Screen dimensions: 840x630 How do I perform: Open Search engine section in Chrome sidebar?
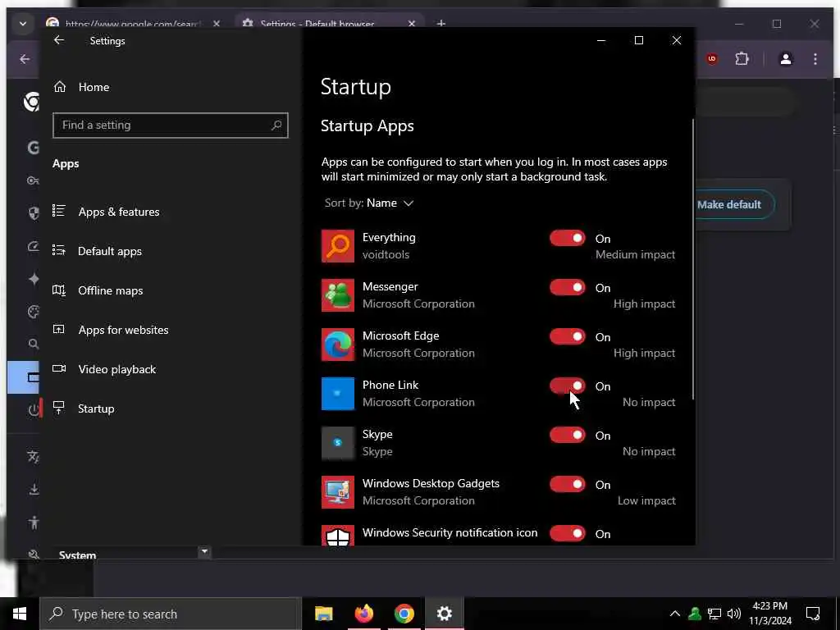(33, 344)
